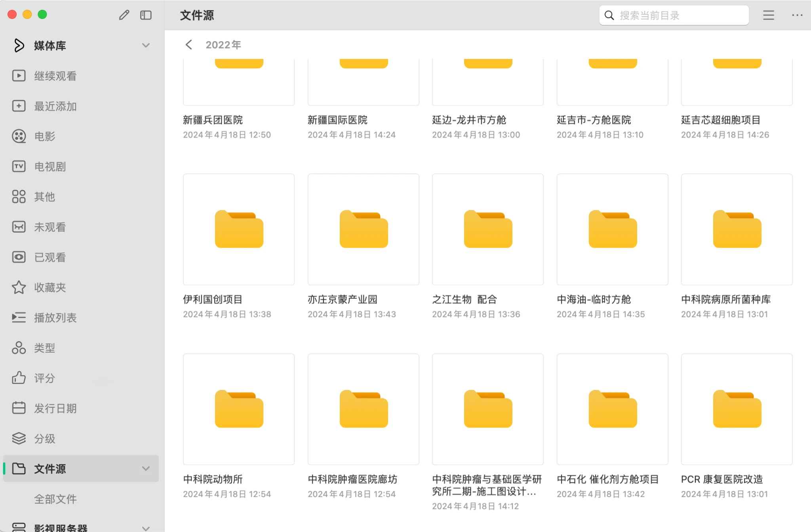Switch list view with hamburger icon

769,15
